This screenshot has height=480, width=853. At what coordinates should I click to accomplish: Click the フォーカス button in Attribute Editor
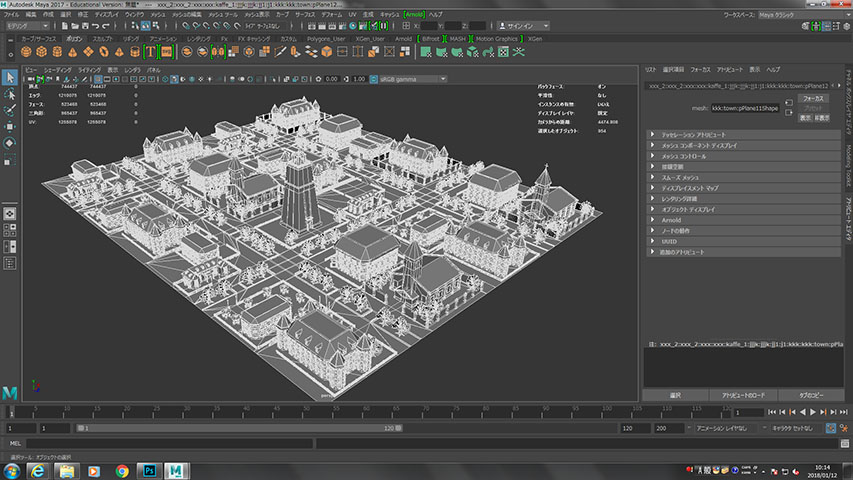coord(813,99)
